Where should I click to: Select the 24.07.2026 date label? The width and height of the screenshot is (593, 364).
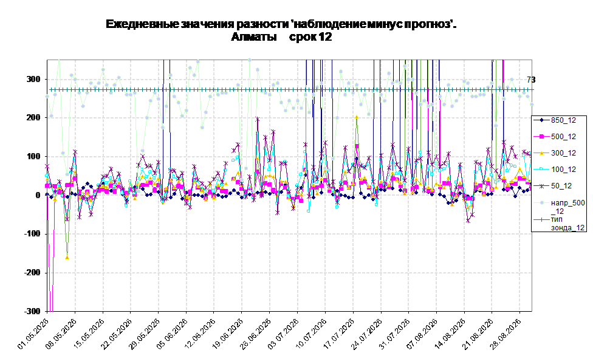(x=367, y=334)
